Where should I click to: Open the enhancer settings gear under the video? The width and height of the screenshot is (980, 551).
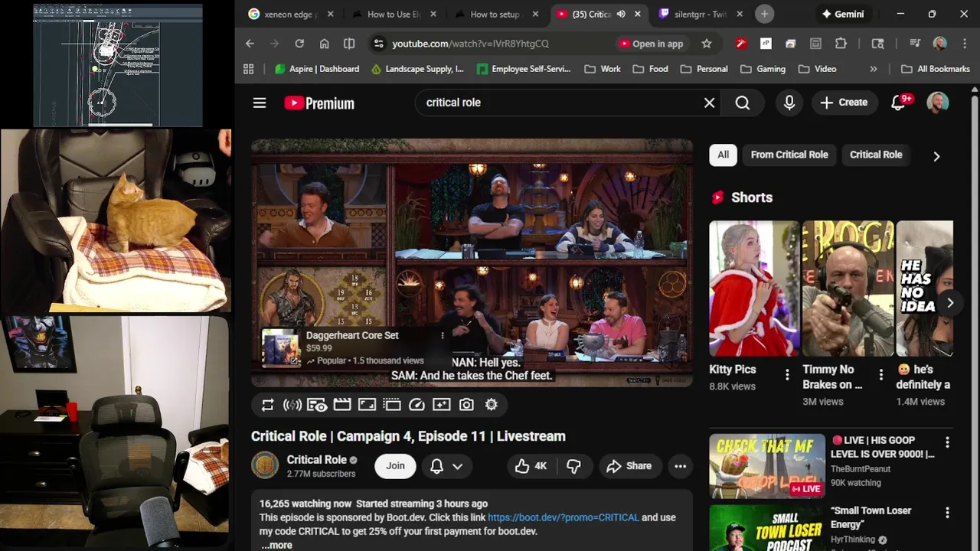click(x=492, y=405)
